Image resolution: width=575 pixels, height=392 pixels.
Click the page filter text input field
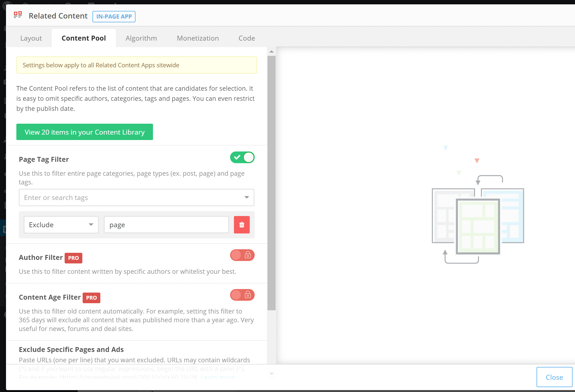click(x=166, y=224)
